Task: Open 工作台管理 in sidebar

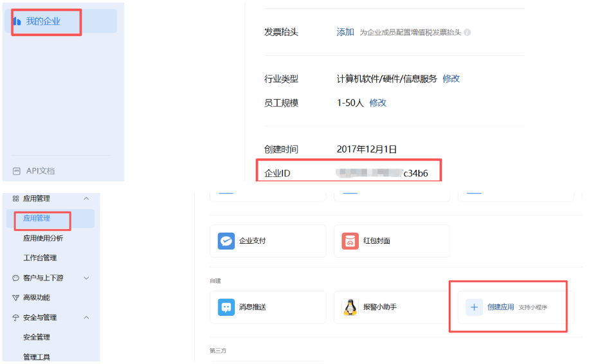Action: pos(40,258)
